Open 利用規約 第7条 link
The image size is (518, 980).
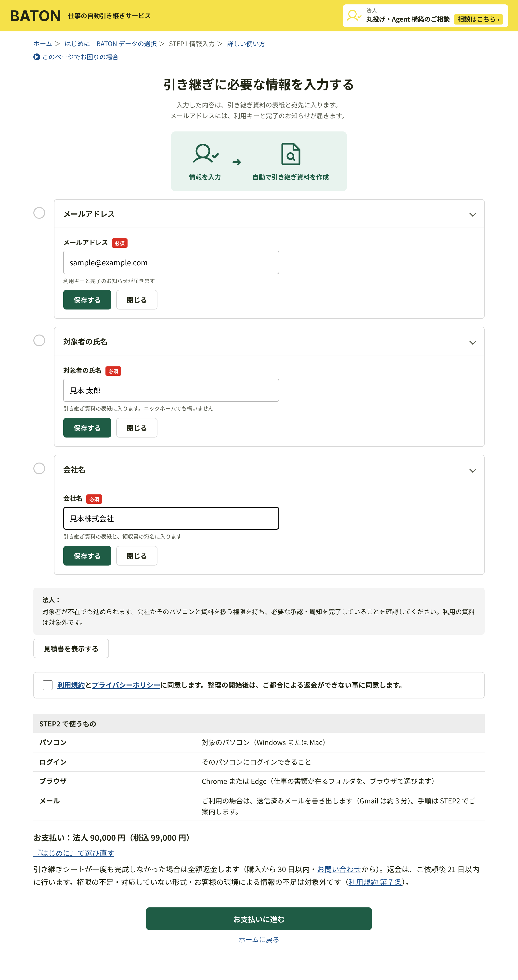click(375, 882)
